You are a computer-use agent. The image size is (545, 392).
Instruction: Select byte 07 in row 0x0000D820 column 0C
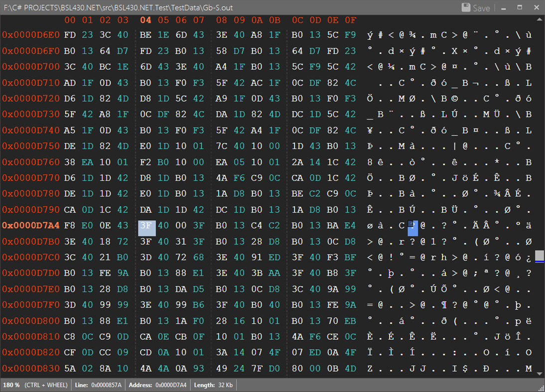[297, 352]
